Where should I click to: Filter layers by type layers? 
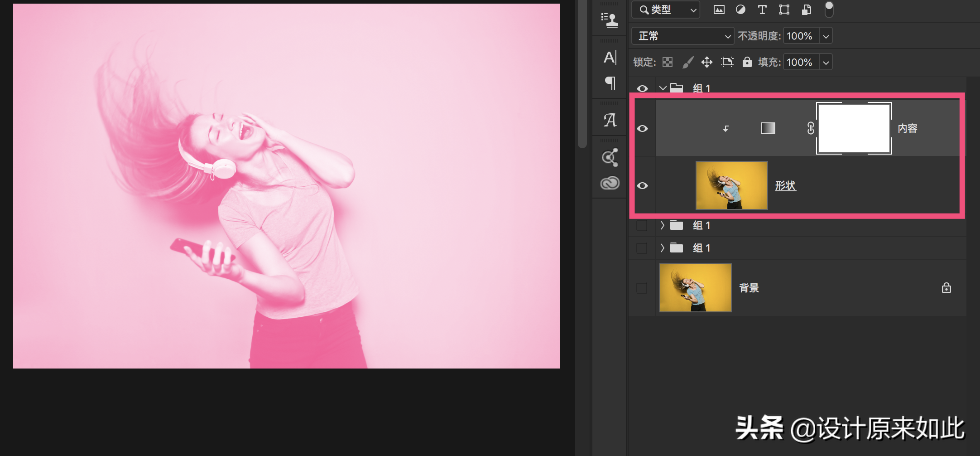[x=762, y=10]
